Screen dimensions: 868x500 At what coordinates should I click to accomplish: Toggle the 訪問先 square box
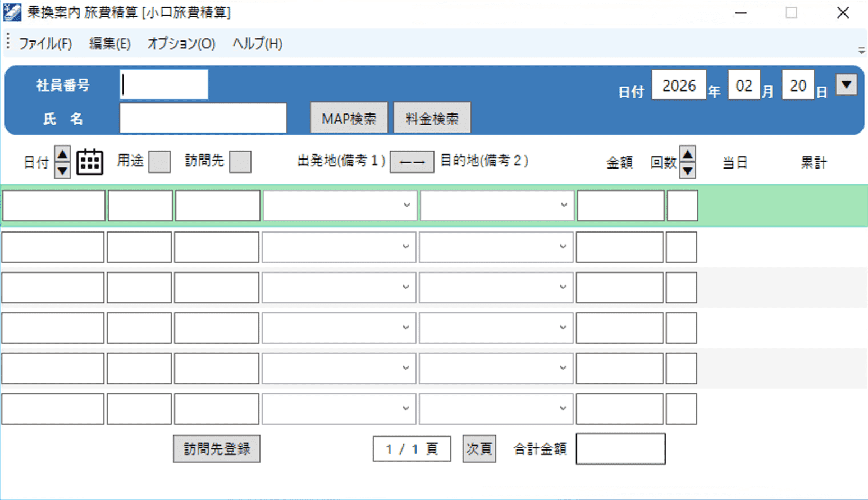point(240,162)
